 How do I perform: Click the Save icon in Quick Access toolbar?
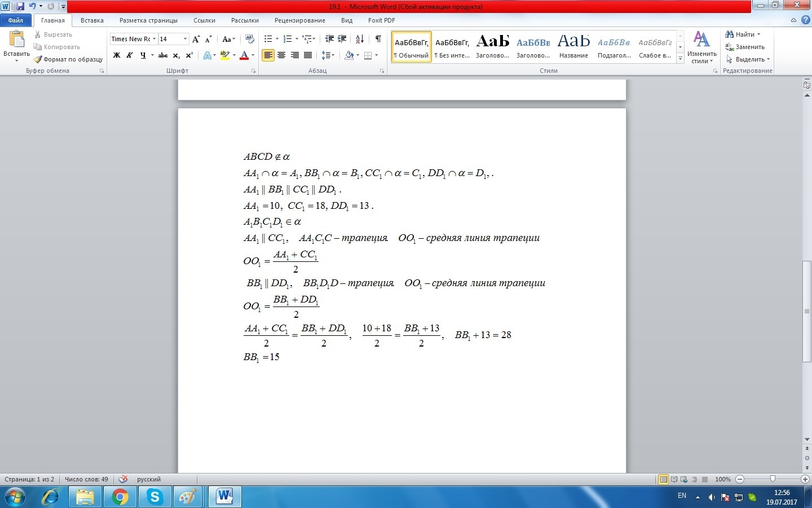pos(20,6)
